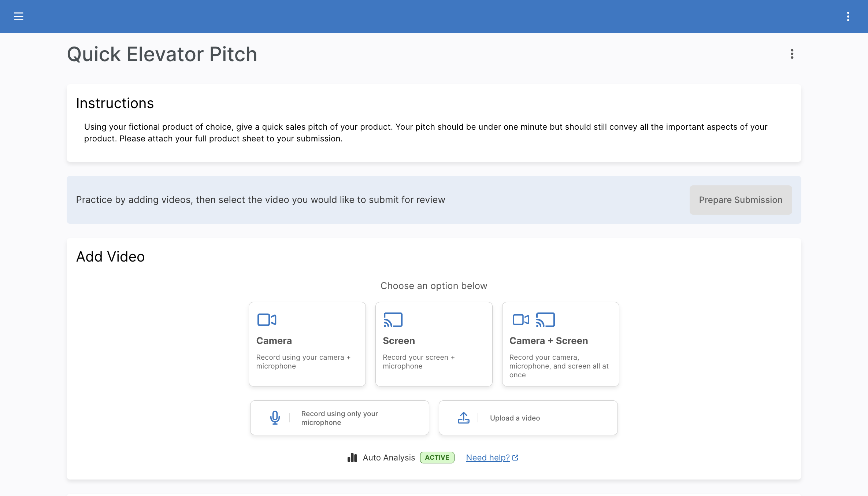
Task: Choose the Screen recording option card
Action: click(x=434, y=344)
